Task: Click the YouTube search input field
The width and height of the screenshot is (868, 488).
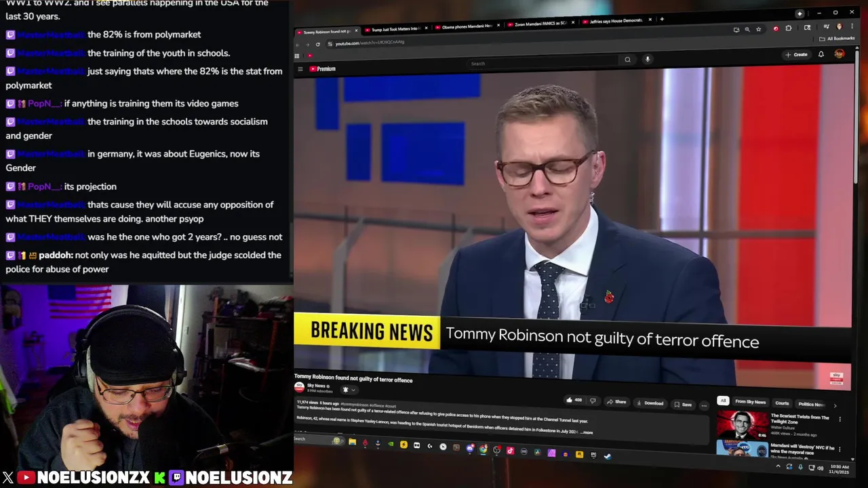Action: (x=542, y=63)
